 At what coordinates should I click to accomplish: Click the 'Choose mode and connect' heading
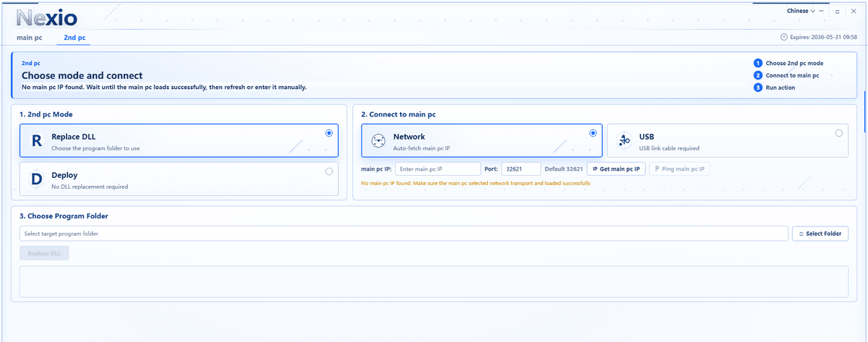(82, 75)
